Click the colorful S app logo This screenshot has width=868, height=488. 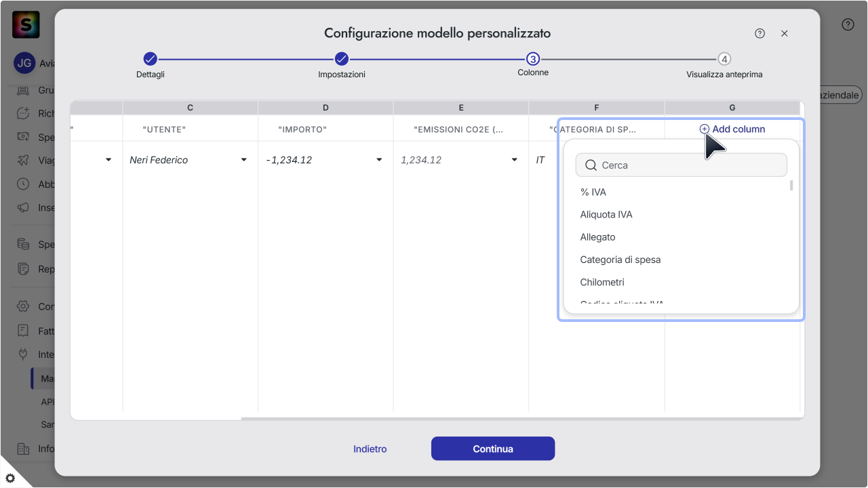(26, 25)
